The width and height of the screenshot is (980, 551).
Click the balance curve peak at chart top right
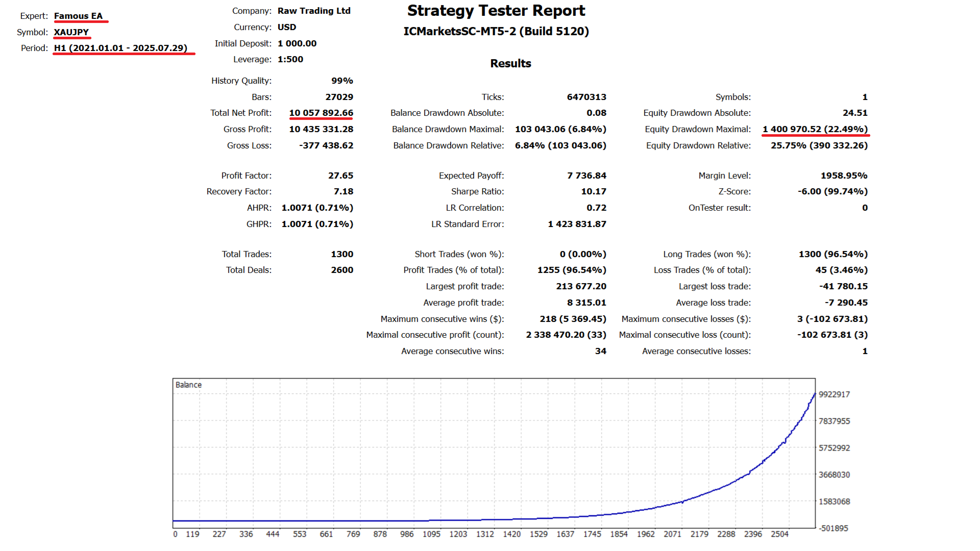814,394
